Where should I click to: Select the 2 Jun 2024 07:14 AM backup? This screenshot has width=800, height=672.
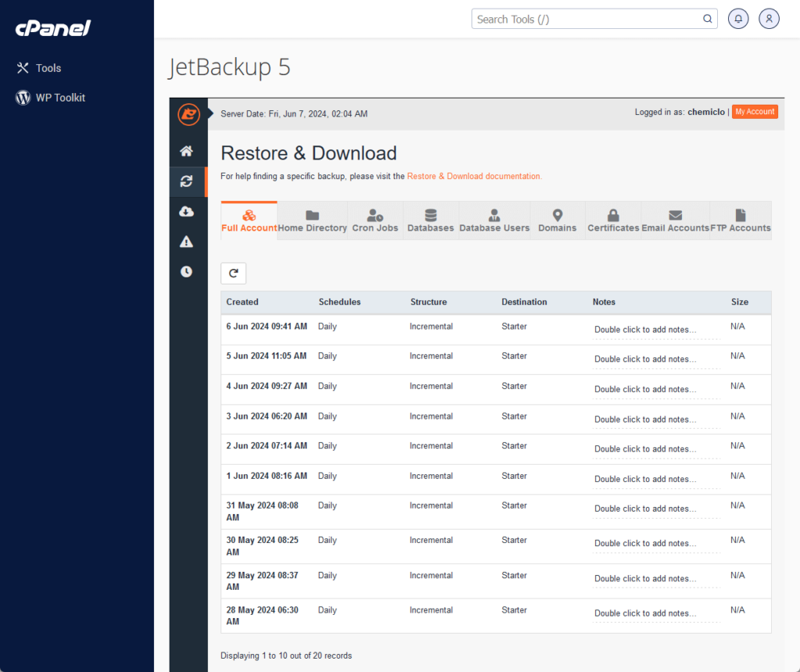[496, 449]
